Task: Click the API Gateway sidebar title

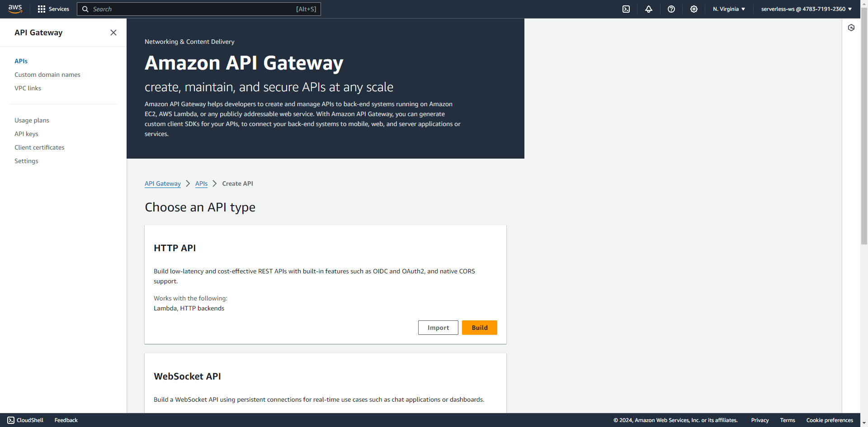Action: (x=38, y=33)
